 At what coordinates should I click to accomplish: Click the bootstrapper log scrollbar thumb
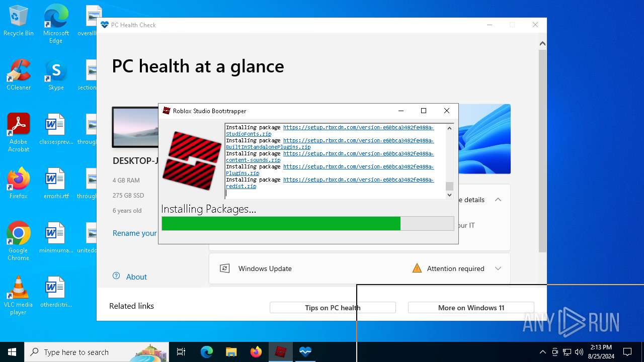[449, 186]
